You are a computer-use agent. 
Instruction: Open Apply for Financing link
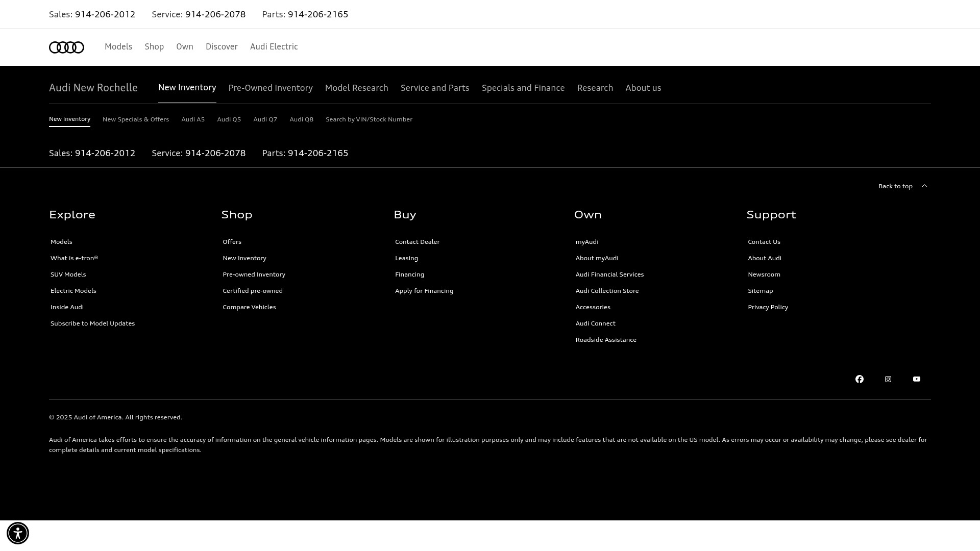[424, 291]
